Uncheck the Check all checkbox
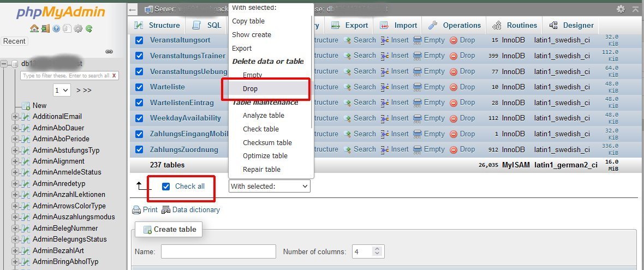 click(x=166, y=187)
